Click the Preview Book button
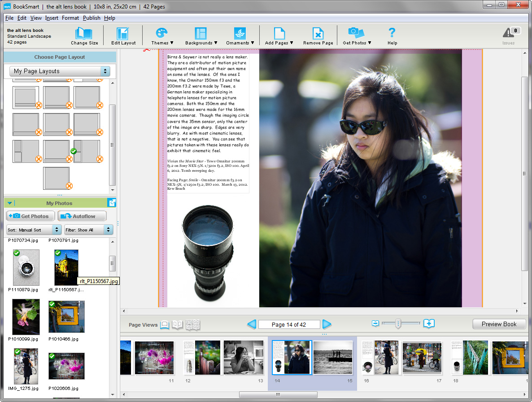The width and height of the screenshot is (532, 402). click(499, 324)
